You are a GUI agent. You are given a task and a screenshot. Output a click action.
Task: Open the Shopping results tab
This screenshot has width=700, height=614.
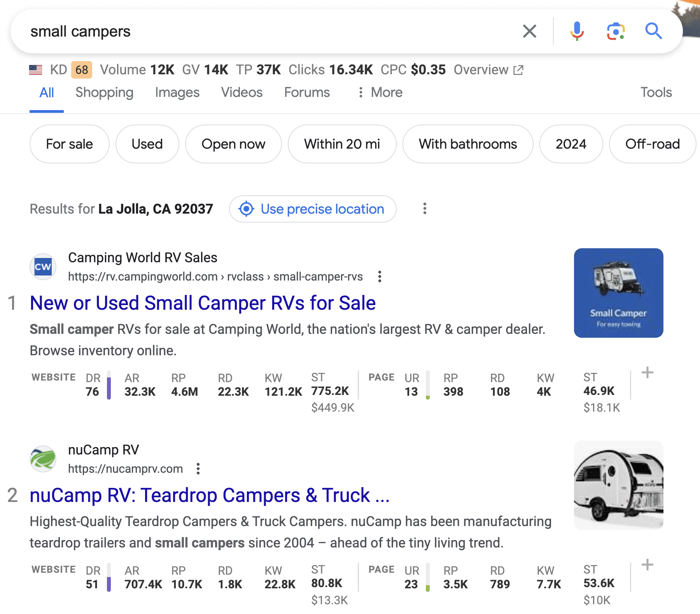pos(104,92)
